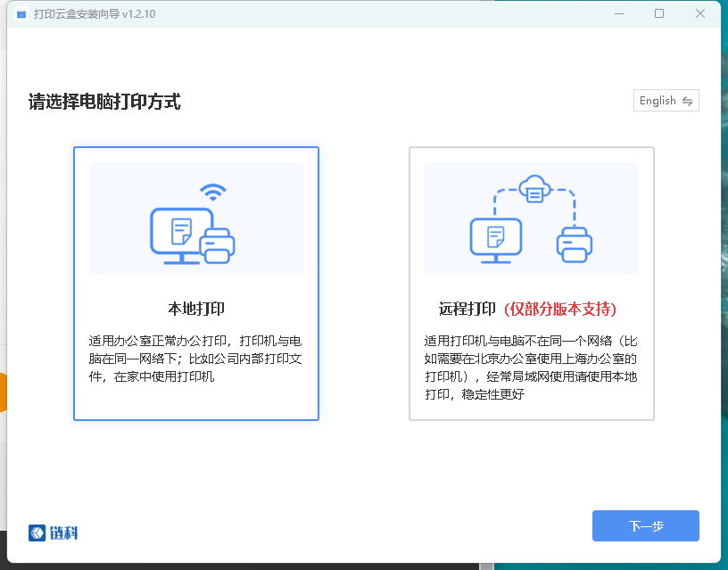This screenshot has width=728, height=570.
Task: Click the monitor icon in remote print illustration
Action: point(494,239)
